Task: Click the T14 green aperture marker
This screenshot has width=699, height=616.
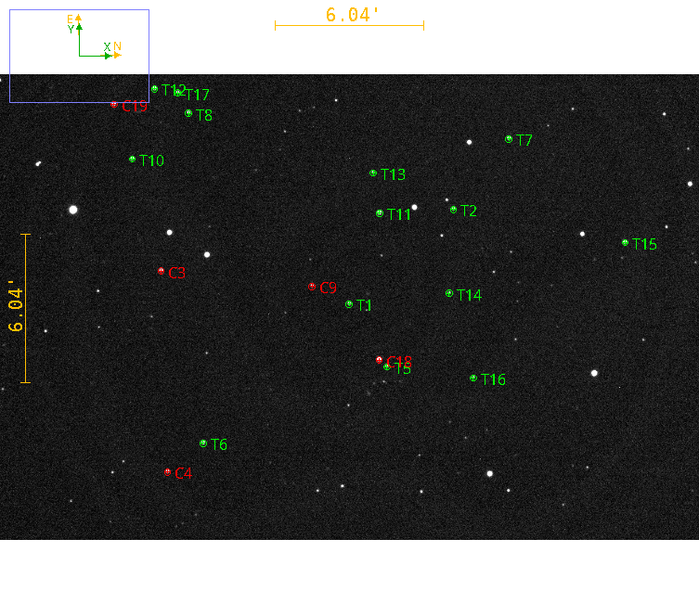Action: pos(449,293)
